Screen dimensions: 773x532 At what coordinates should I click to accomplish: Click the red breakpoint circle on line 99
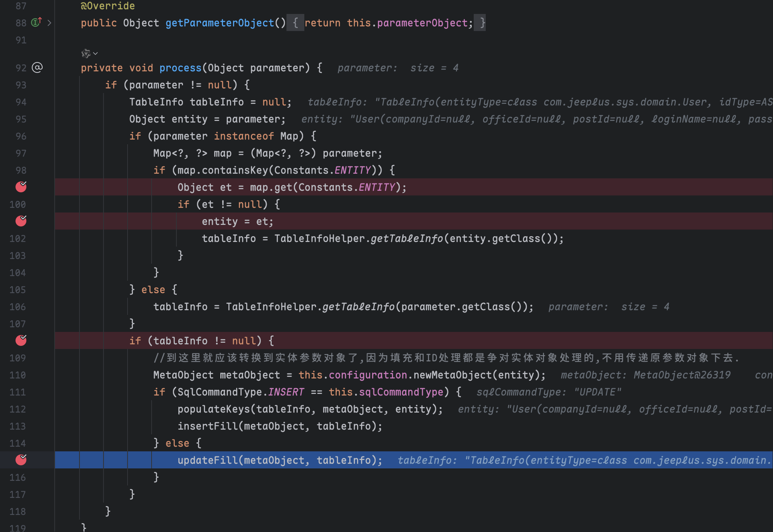[21, 187]
